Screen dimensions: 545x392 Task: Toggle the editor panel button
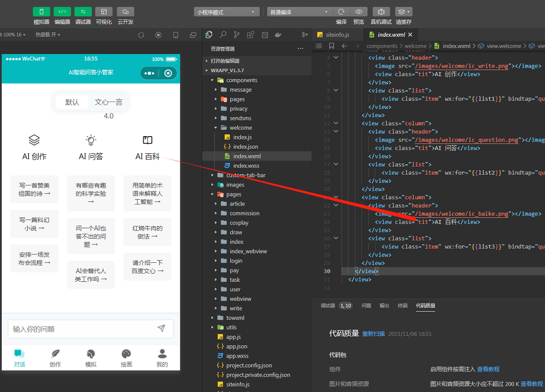pyautogui.click(x=62, y=12)
